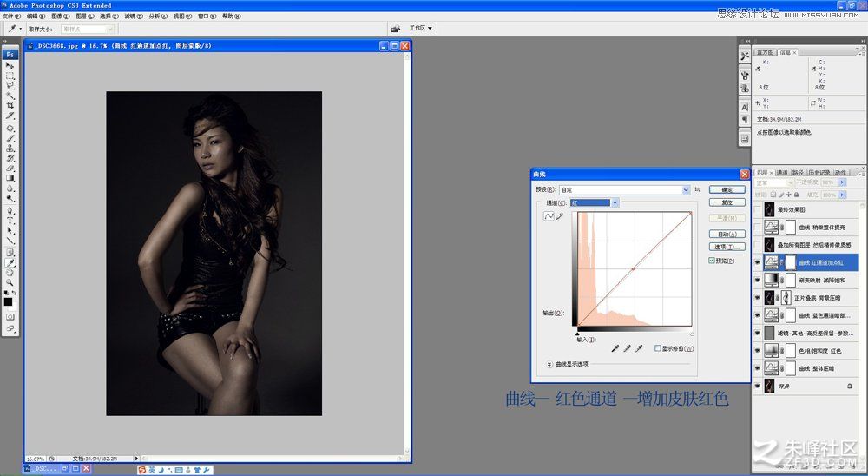Select the Path Selection tool
The height and width of the screenshot is (476, 868).
(x=10, y=230)
